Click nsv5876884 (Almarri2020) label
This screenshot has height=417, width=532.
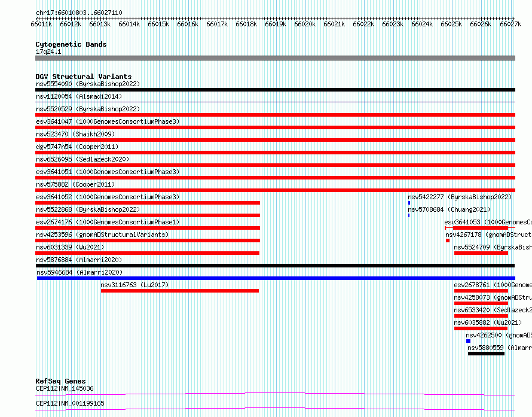(x=79, y=260)
